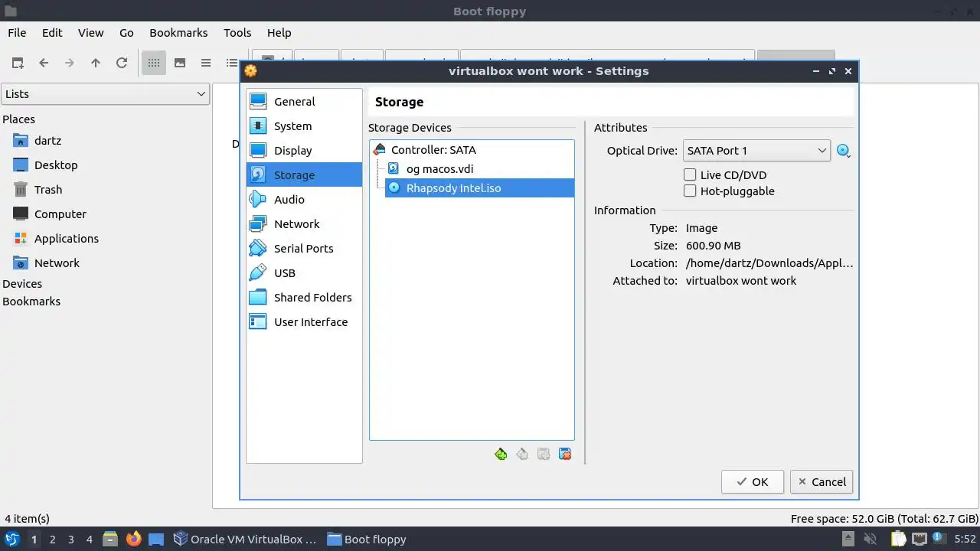Open the network tray icon
This screenshot has width=980, height=551.
click(x=919, y=539)
